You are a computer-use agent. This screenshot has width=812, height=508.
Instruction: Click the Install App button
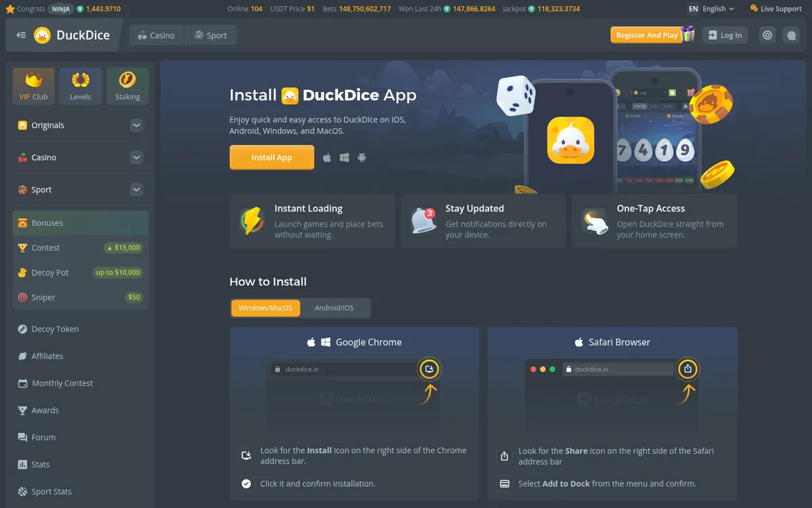(x=271, y=157)
